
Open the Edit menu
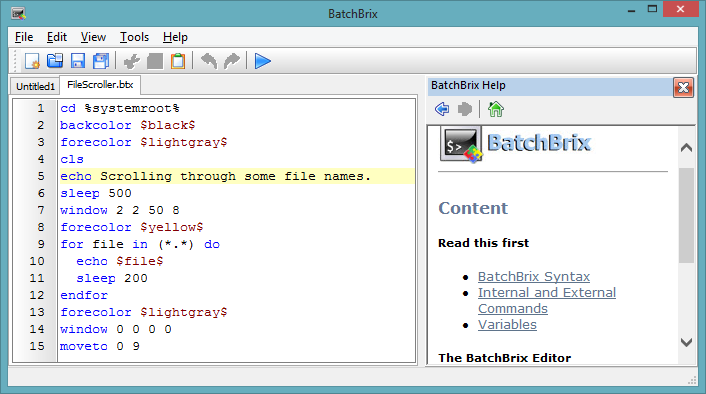point(57,37)
